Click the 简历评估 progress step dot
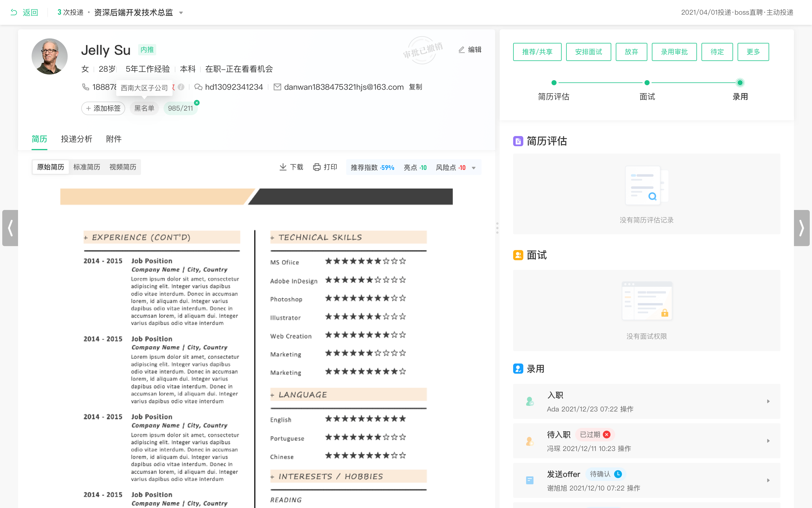The image size is (812, 508). (x=554, y=83)
